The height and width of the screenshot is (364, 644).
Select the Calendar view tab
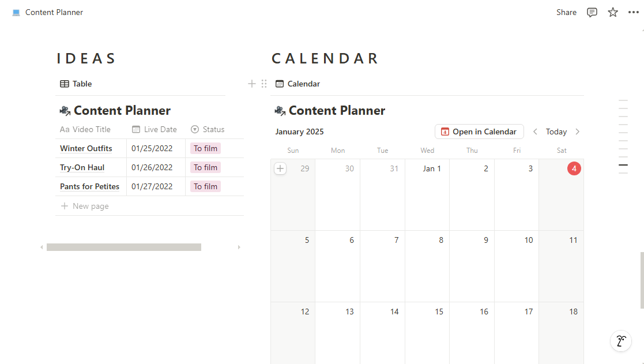coord(297,84)
